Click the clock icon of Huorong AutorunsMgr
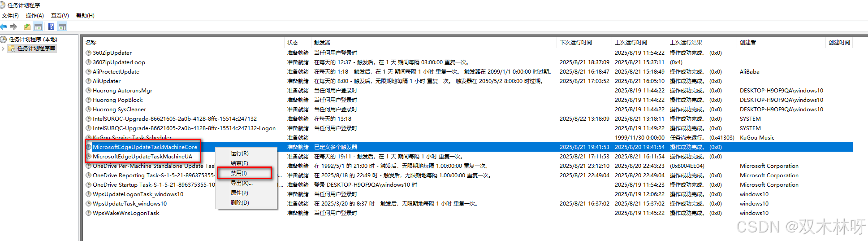Screen dimensions: 868x241 pos(89,90)
